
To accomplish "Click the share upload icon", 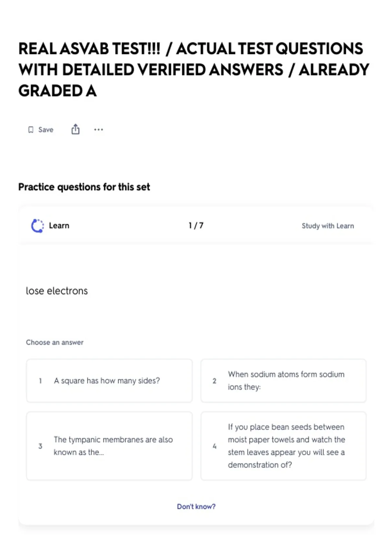I will [75, 130].
